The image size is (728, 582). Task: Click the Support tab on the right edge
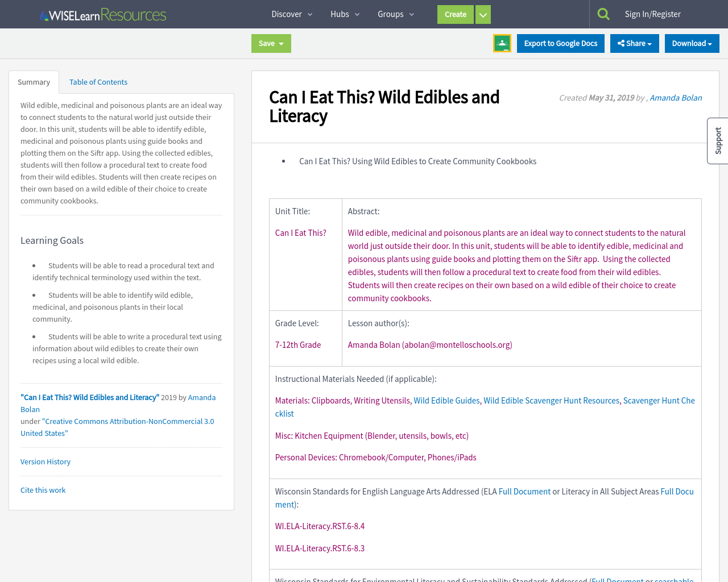pos(718,140)
